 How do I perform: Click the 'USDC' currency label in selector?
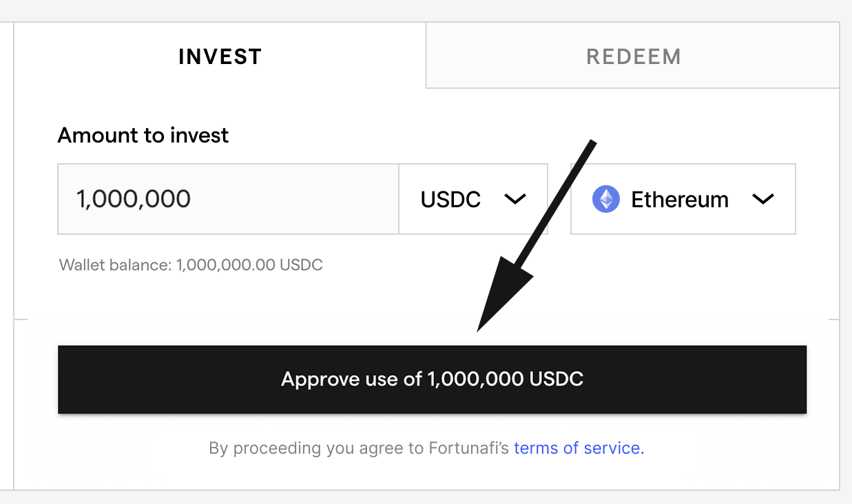click(x=450, y=199)
